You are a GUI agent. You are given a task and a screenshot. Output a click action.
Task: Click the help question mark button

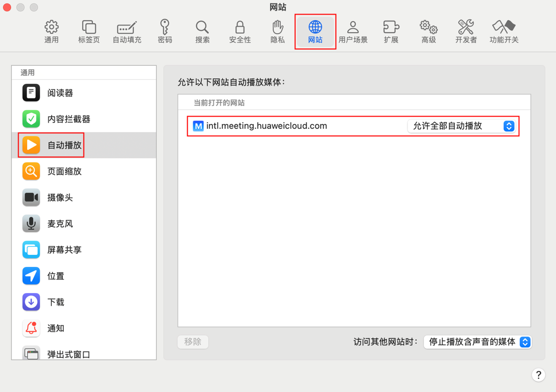(538, 375)
